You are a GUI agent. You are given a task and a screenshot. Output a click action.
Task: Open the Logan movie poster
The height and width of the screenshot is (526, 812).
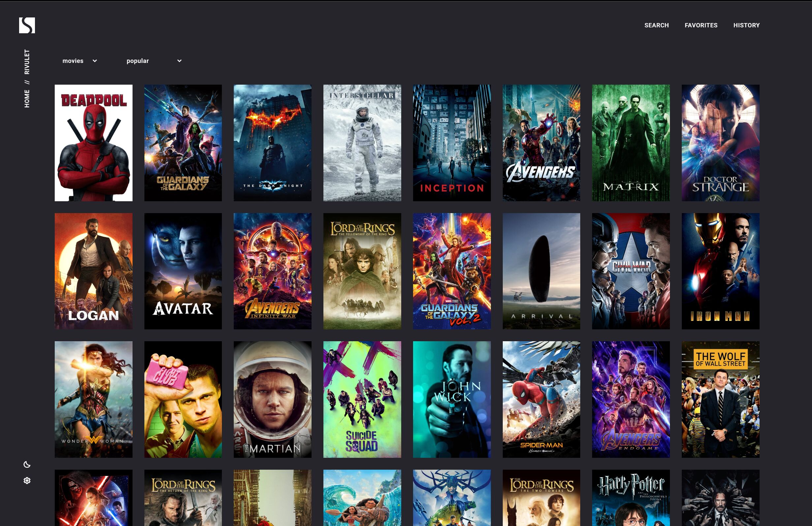[94, 271]
